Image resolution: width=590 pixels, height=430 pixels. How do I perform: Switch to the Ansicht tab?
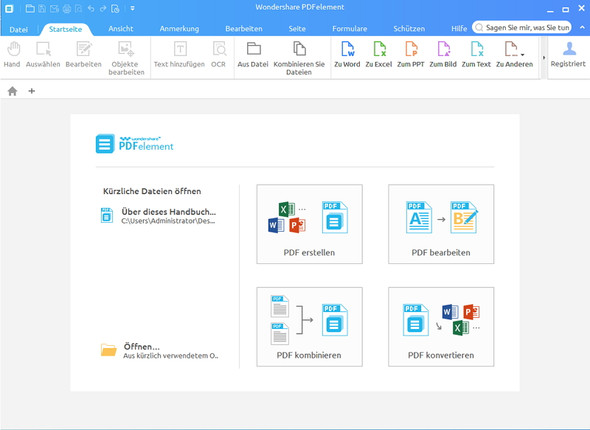(121, 29)
